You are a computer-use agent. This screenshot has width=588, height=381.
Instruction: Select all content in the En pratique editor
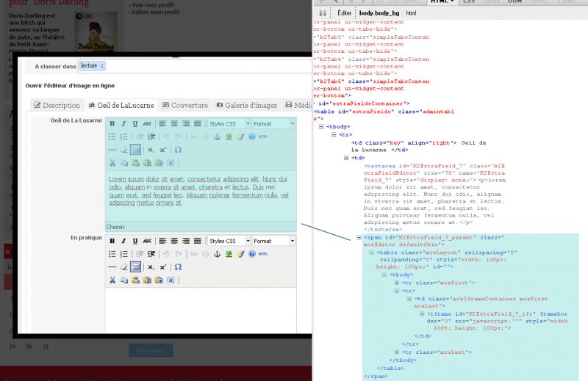coord(171,280)
